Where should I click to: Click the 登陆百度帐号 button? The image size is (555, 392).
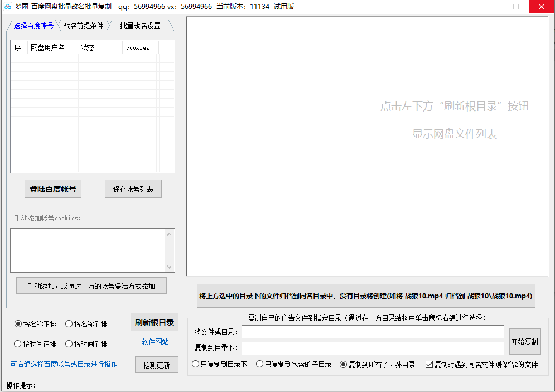pos(53,189)
